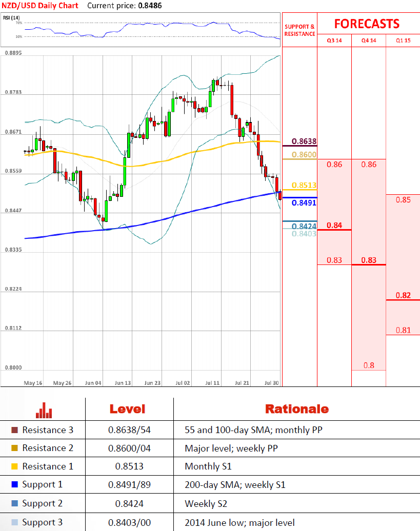Click the 0.8600 resistance level label
This screenshot has height=531, width=420.
tap(304, 155)
